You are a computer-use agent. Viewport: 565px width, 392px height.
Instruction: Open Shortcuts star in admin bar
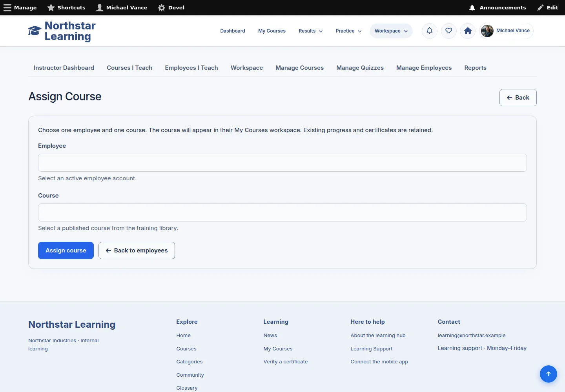(66, 7)
